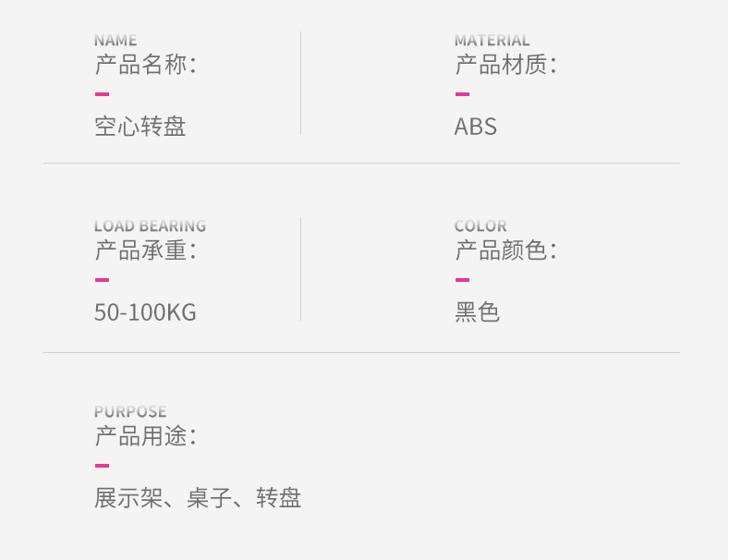
Task: Click the pink dash under 产品颜色
Action: (462, 280)
